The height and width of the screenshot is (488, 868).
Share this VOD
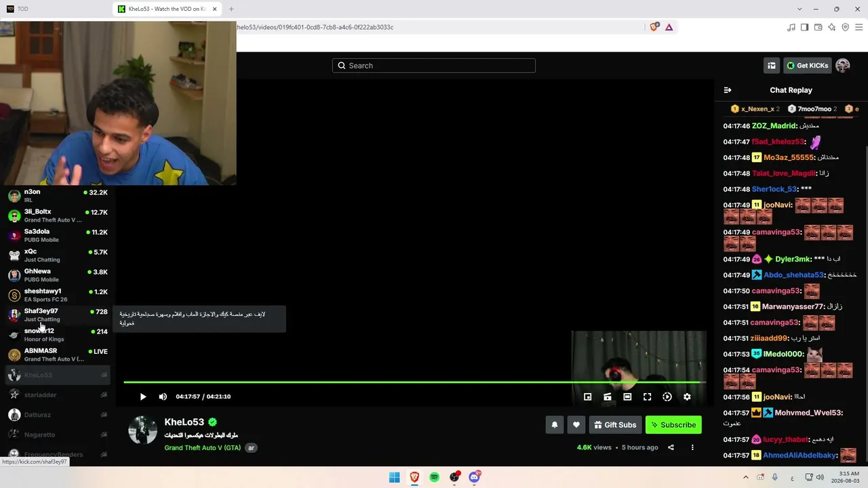tap(671, 447)
